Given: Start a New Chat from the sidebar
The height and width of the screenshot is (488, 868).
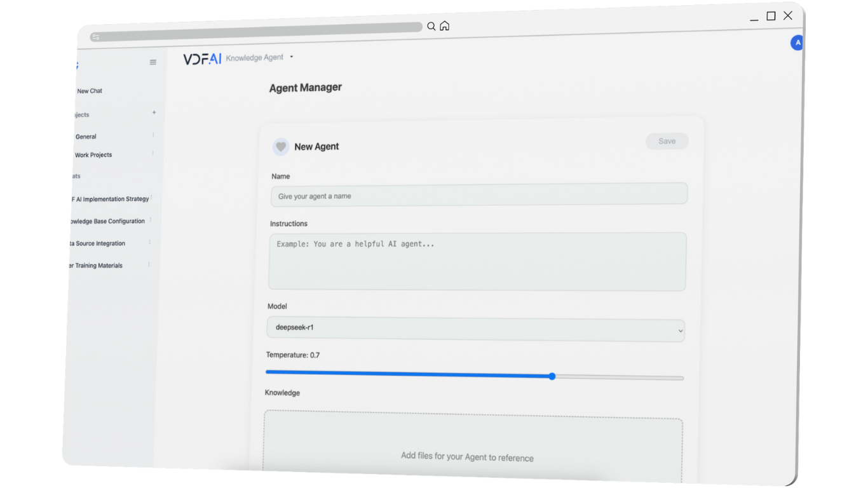Looking at the screenshot, I should tap(90, 91).
